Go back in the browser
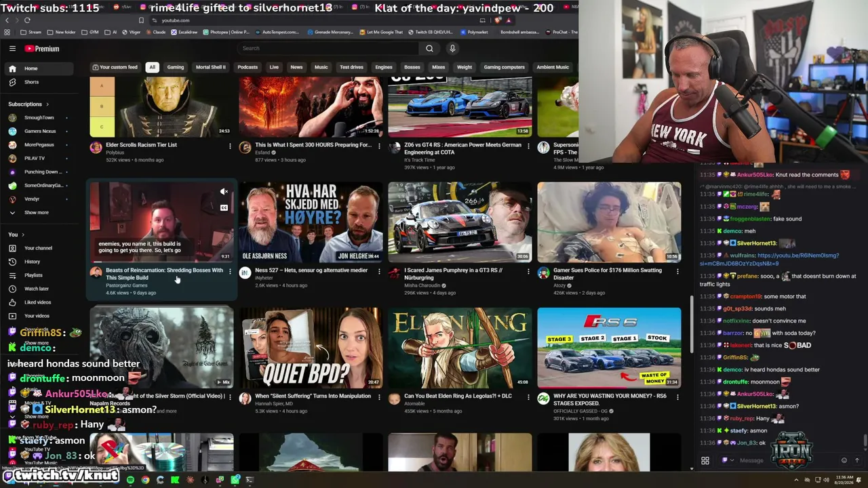Screen dimensions: 868x488 (7, 20)
